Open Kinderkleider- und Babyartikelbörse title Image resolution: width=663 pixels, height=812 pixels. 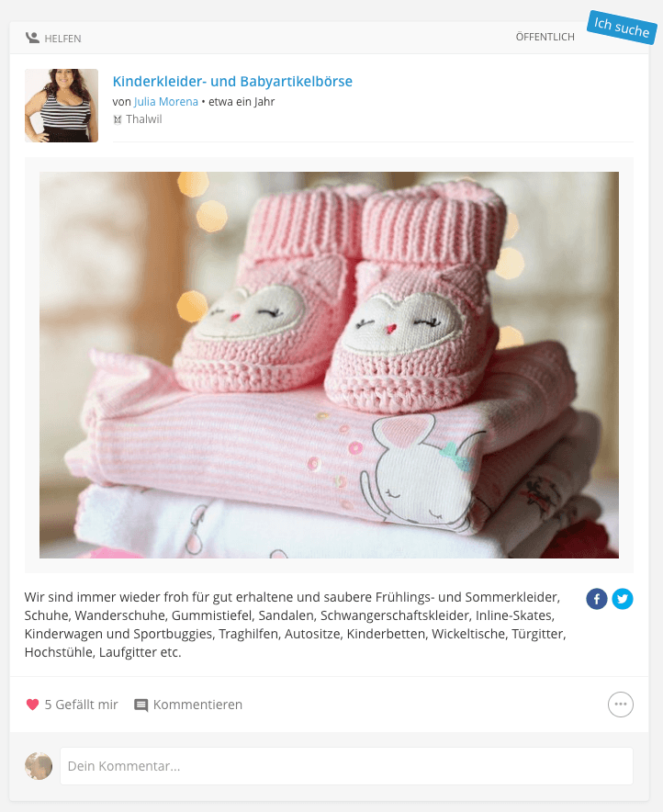tap(232, 82)
